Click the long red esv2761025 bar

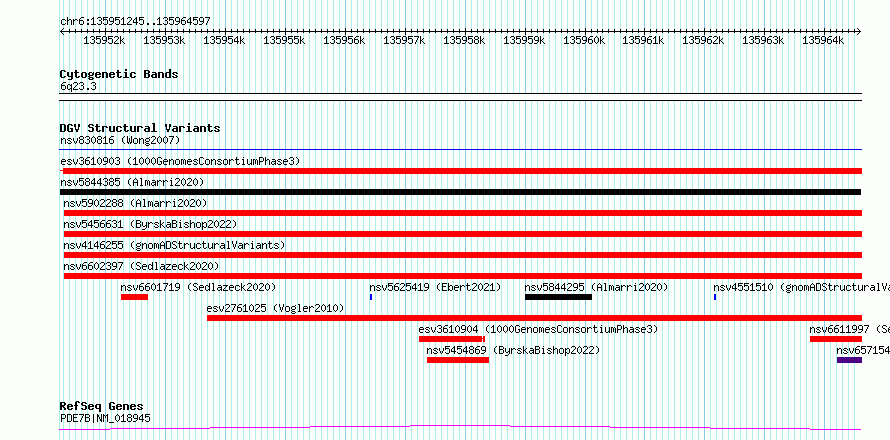(535, 318)
